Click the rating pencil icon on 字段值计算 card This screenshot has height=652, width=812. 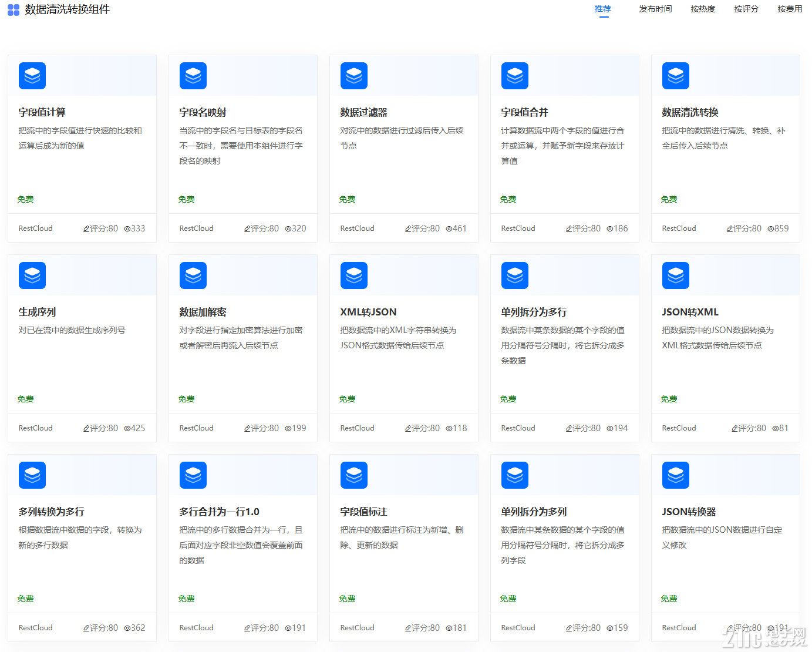[x=86, y=229]
